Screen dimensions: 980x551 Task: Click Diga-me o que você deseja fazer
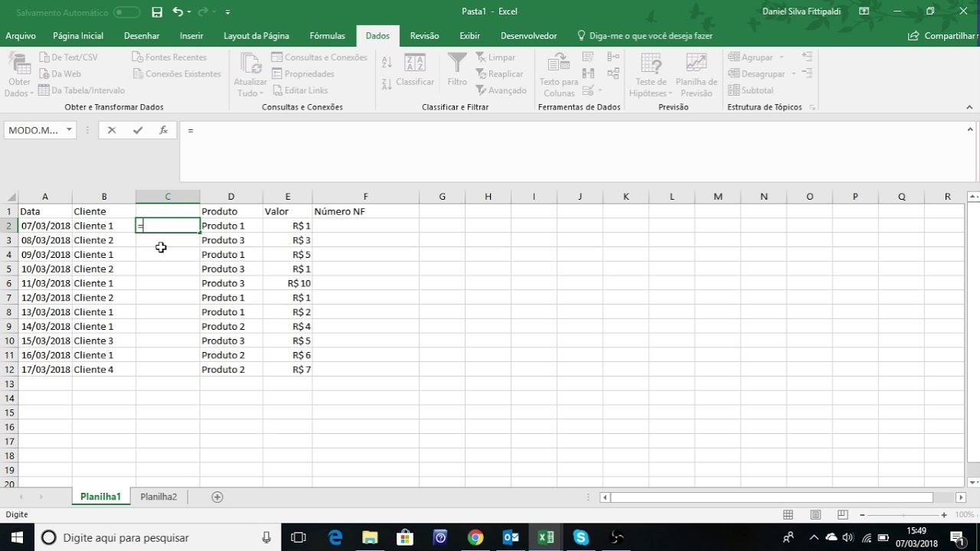click(x=645, y=36)
